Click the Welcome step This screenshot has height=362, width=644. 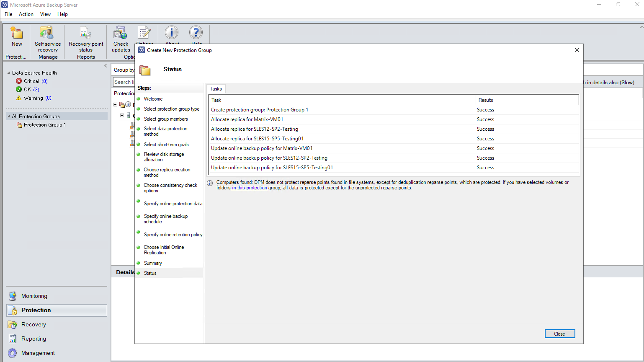[153, 99]
